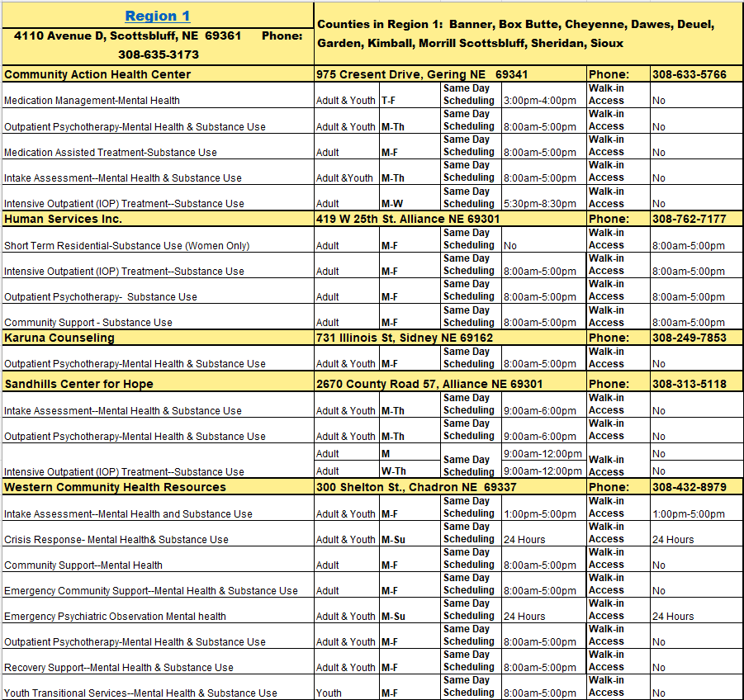Select 3:00pm-4:00pm time cell
The height and width of the screenshot is (700, 744).
click(544, 95)
